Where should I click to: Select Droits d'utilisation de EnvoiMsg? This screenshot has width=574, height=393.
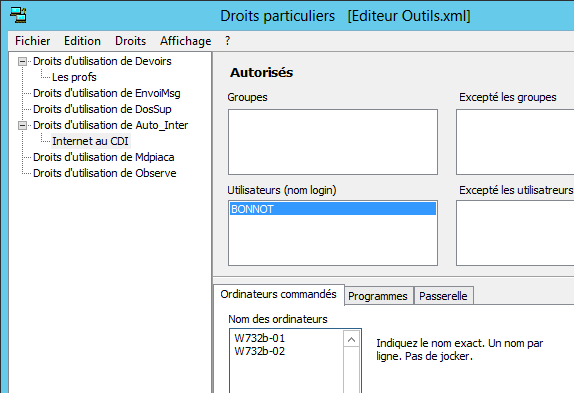pos(107,93)
